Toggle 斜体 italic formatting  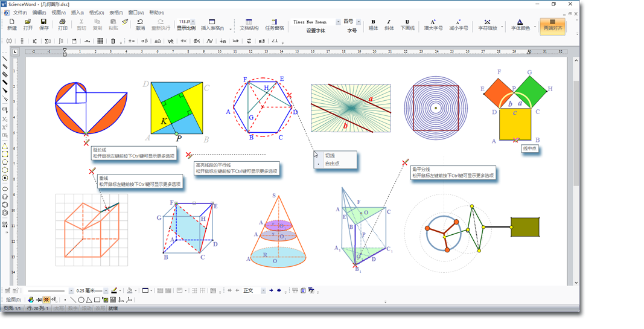pyautogui.click(x=389, y=24)
